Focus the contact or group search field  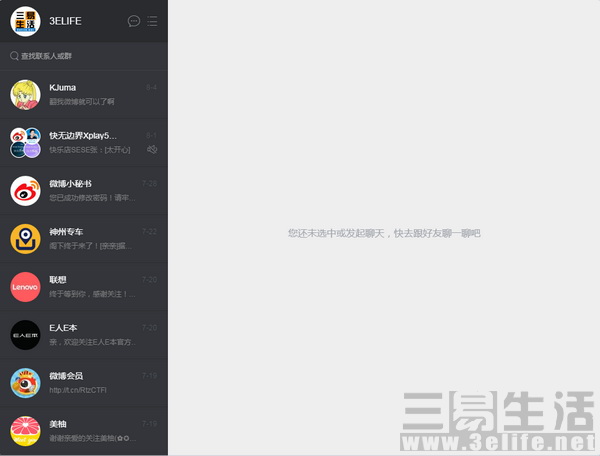click(x=84, y=56)
